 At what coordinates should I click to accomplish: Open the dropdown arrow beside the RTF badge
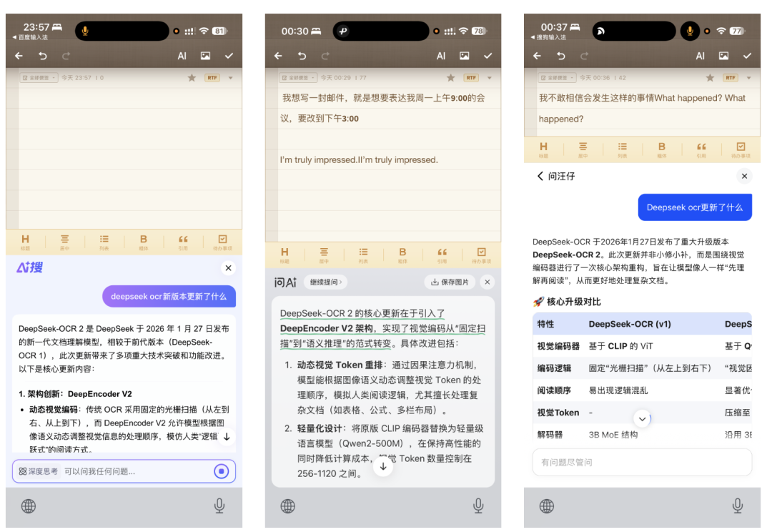(x=230, y=77)
